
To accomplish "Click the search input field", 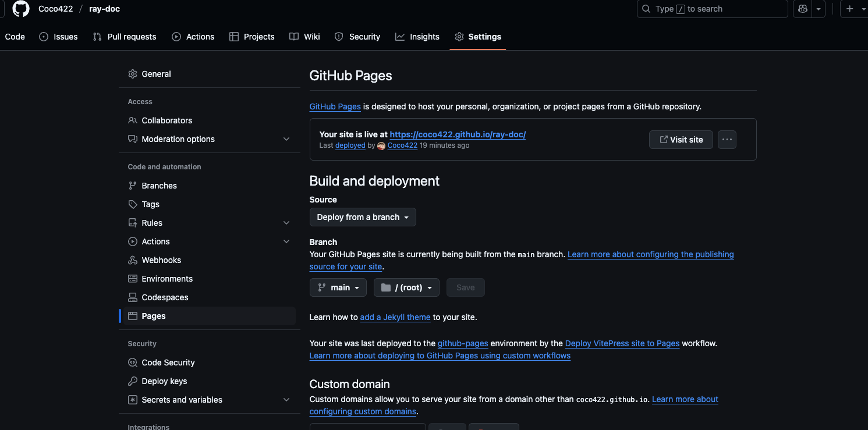I will [712, 9].
